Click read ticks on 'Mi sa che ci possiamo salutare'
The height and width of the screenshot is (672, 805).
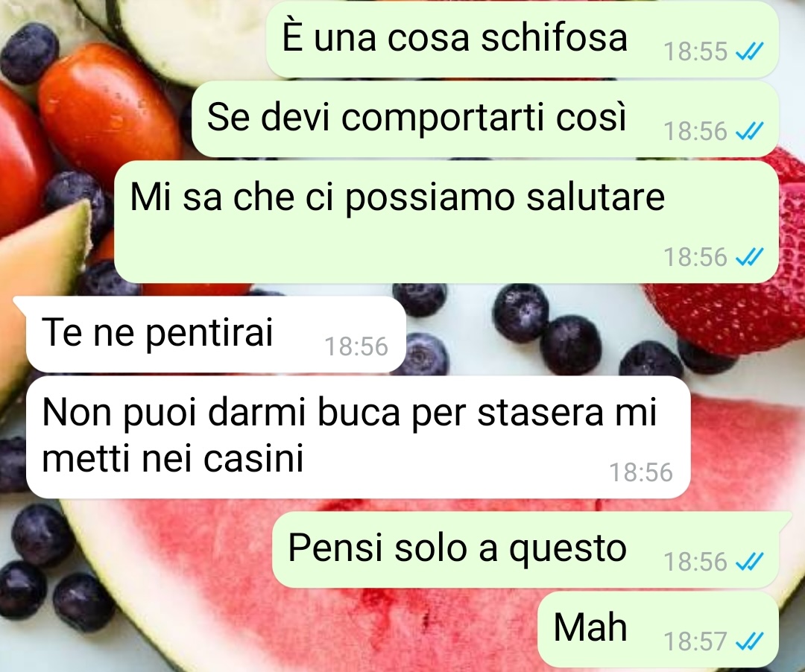point(750,257)
